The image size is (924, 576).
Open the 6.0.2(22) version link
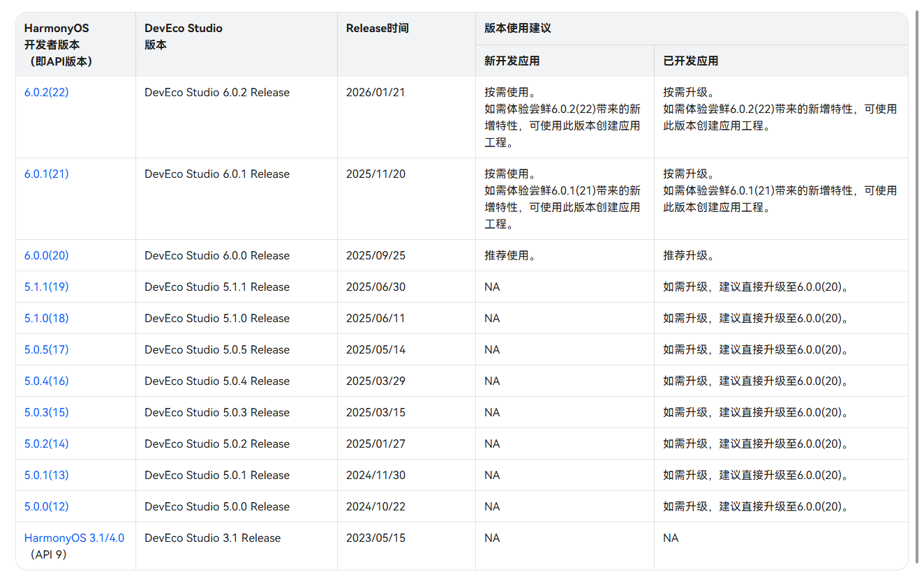[46, 92]
